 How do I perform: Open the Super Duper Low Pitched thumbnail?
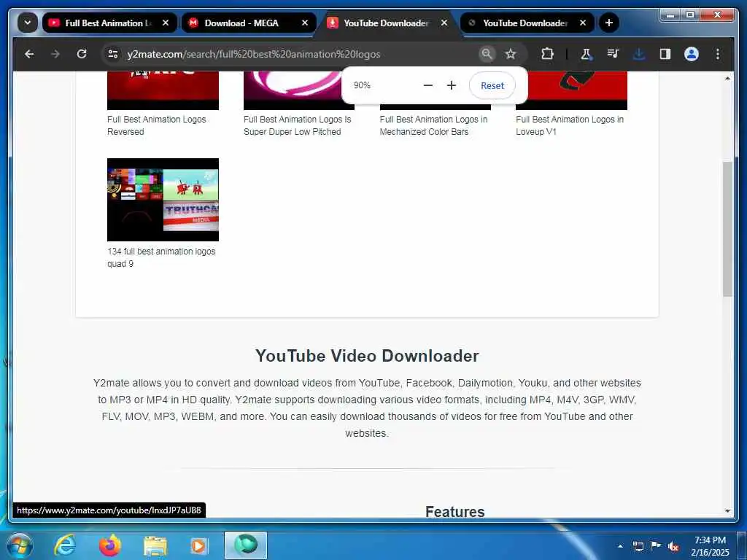pos(293,90)
